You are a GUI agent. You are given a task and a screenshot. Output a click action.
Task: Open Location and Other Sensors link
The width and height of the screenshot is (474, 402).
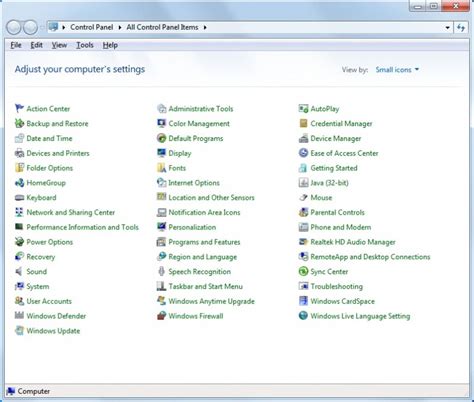(211, 197)
